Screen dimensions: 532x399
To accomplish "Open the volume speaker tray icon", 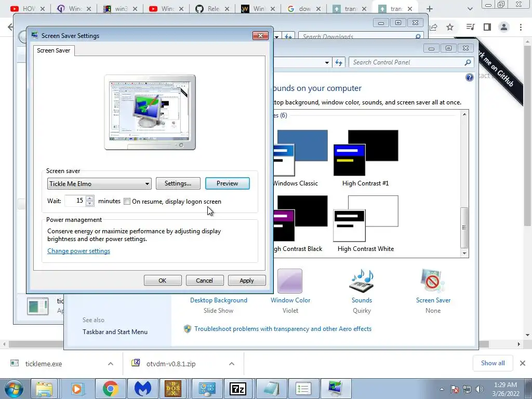I will coord(480,389).
